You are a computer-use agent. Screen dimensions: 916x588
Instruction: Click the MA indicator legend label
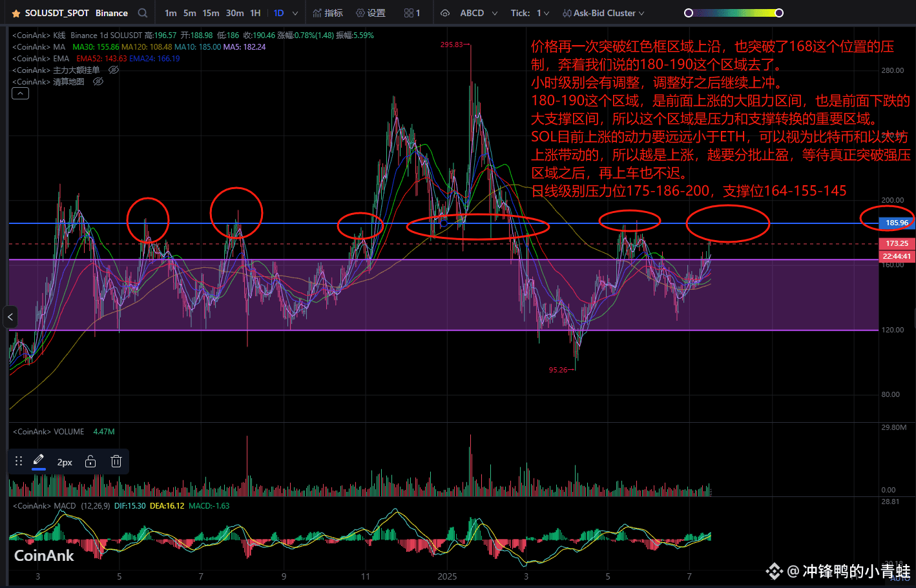(59, 46)
